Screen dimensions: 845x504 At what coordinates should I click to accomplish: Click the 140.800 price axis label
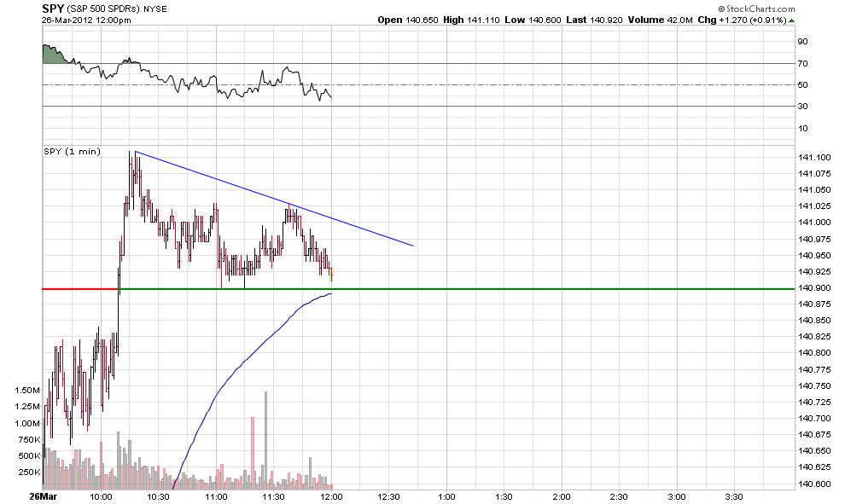pos(814,353)
